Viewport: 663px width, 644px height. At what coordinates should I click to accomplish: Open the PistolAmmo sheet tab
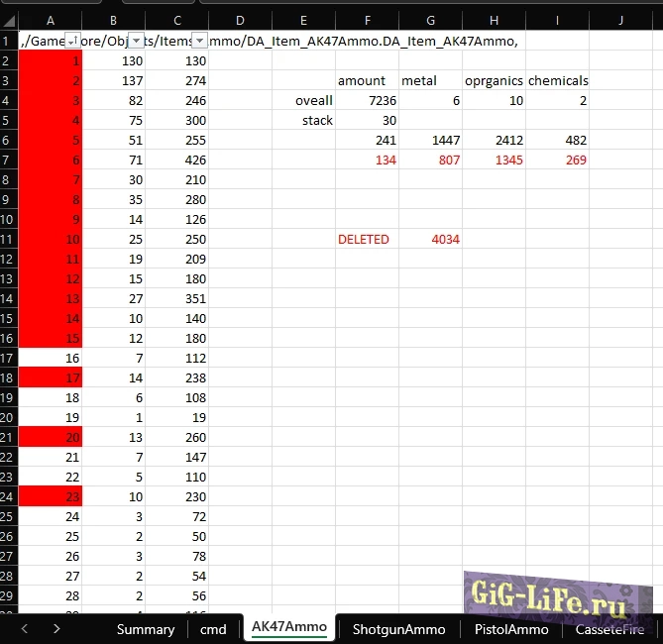(x=510, y=629)
